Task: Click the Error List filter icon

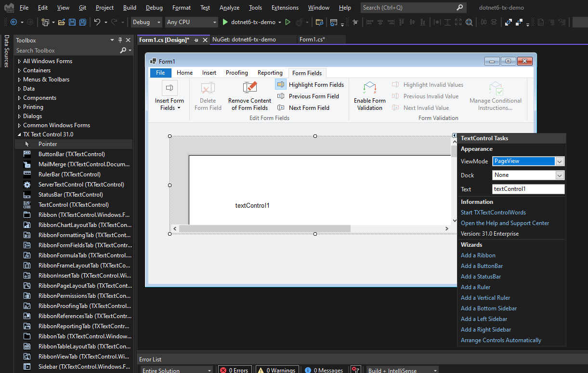Action: (355, 370)
